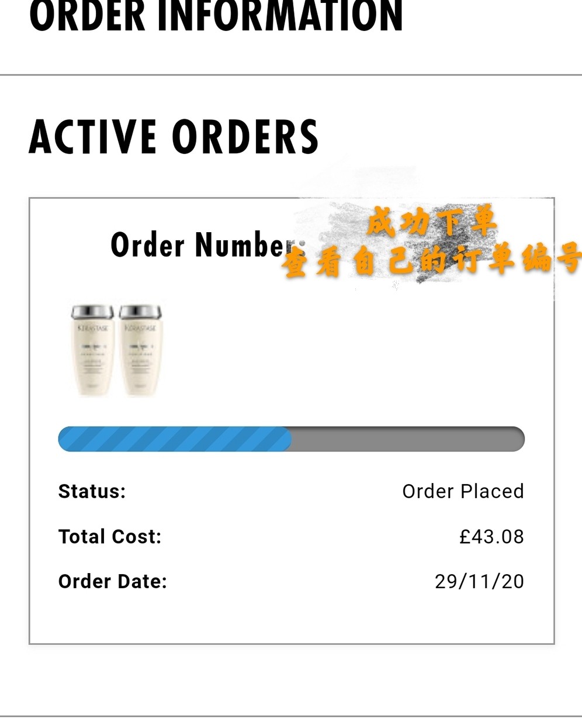
Task: Click the orange 成功下单 annotation text
Action: coord(431,221)
